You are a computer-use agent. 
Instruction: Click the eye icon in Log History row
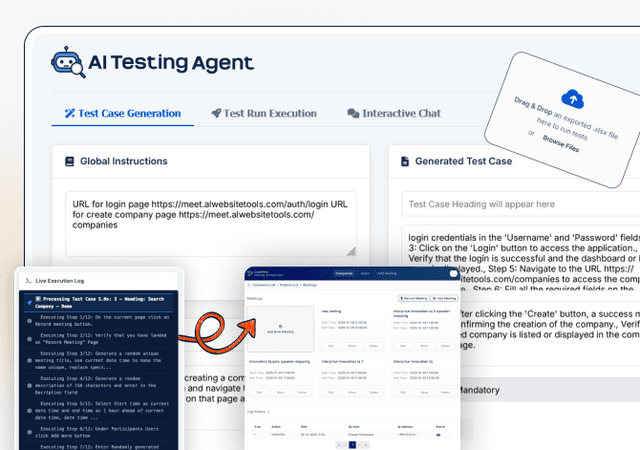coord(438,435)
